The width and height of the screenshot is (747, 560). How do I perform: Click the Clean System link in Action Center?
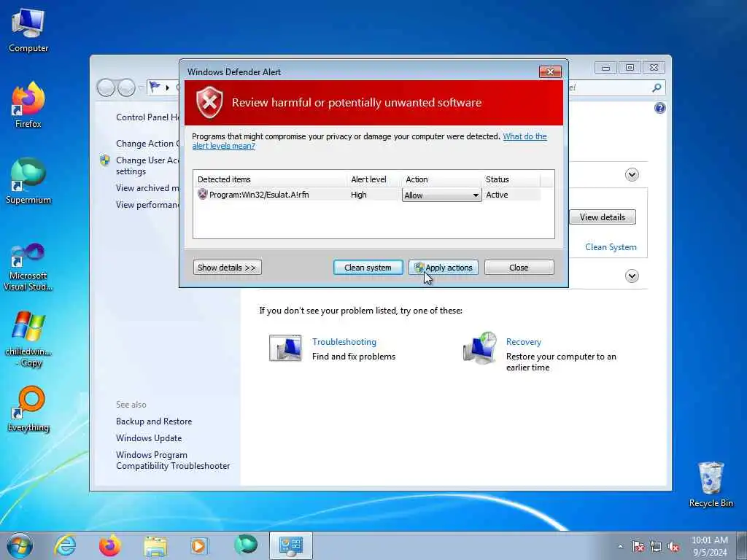click(x=611, y=246)
